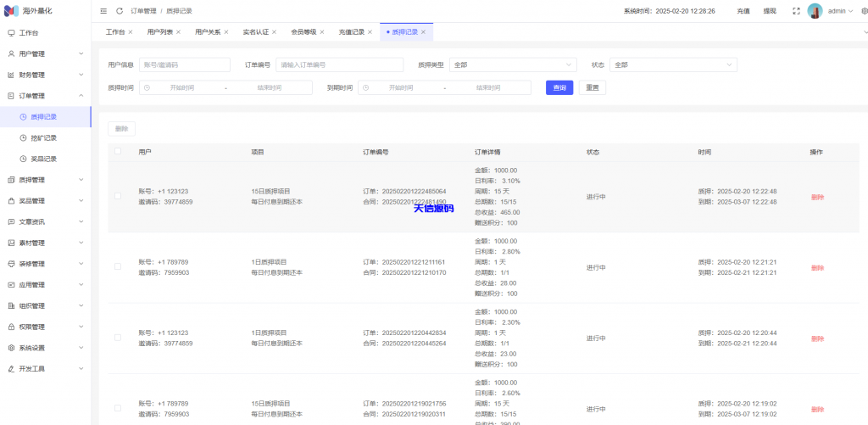Click the 财务管理 sidebar icon
868x425 pixels.
[11, 75]
